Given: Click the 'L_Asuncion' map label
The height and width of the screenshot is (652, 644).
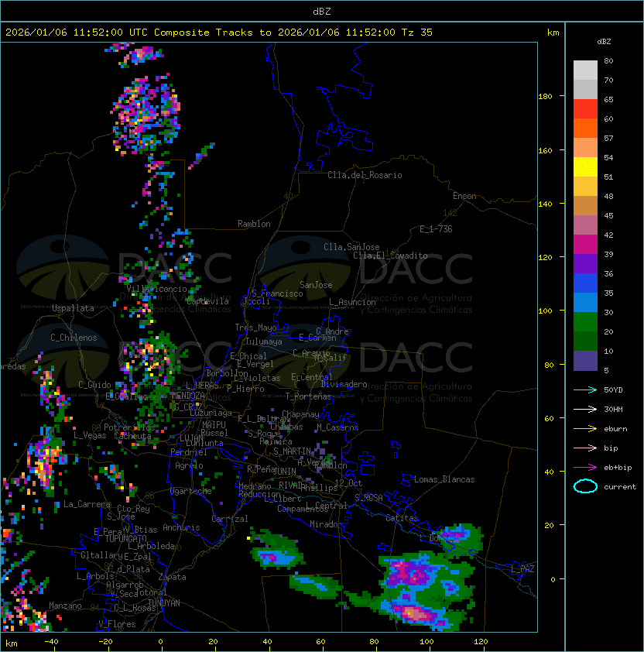Looking at the screenshot, I should click(352, 302).
